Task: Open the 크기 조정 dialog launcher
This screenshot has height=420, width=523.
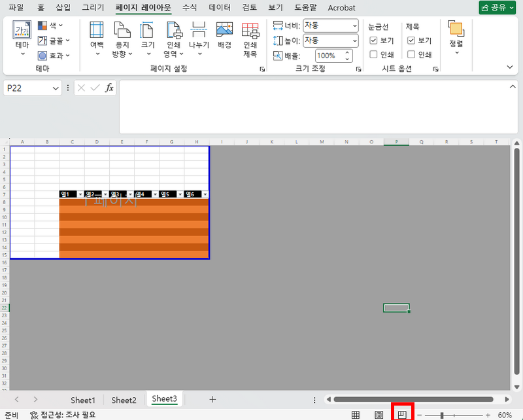Action: point(358,69)
